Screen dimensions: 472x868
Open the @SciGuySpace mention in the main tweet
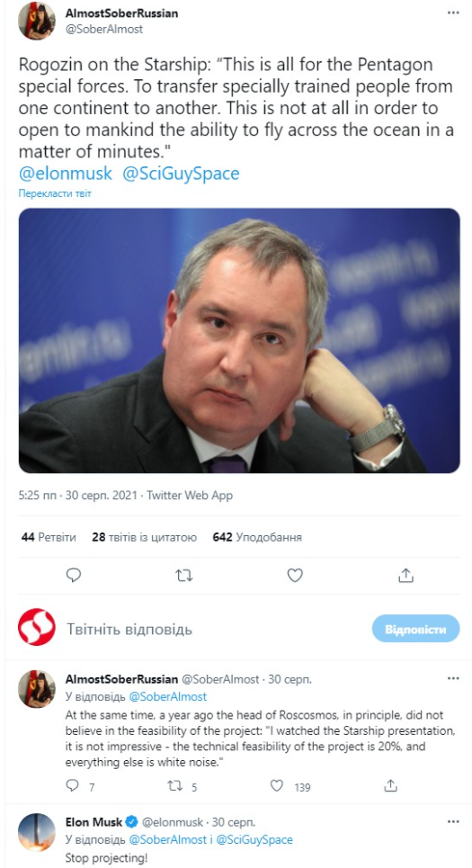181,174
